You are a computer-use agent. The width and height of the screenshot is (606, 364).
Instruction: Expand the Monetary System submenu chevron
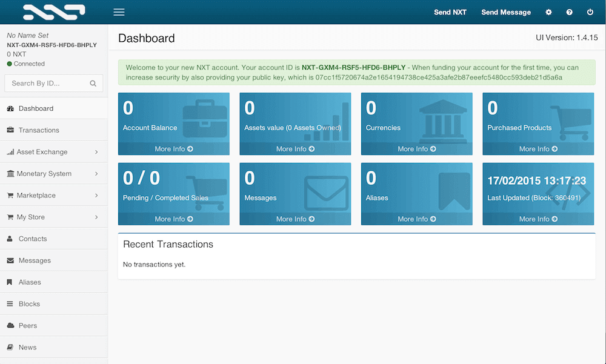96,173
